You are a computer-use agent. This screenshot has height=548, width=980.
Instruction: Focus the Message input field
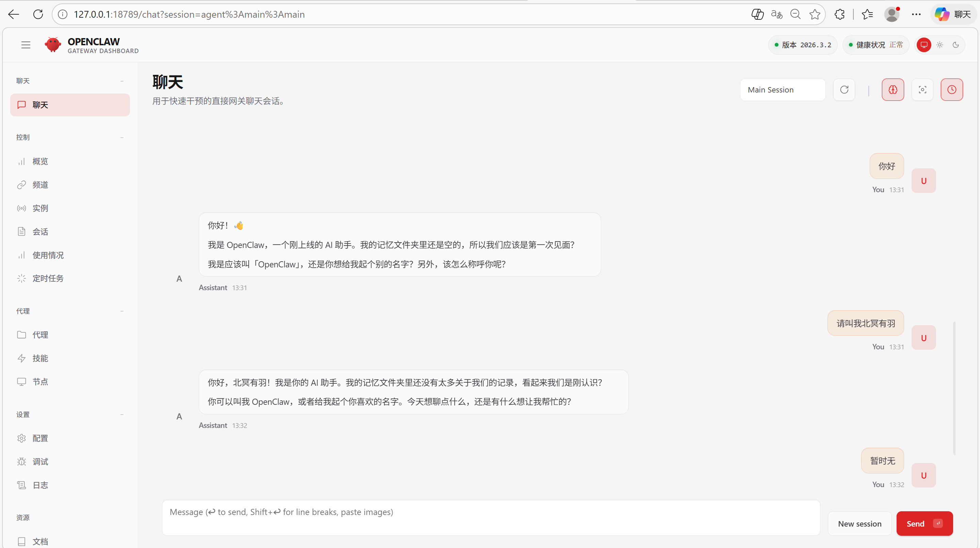click(x=491, y=518)
